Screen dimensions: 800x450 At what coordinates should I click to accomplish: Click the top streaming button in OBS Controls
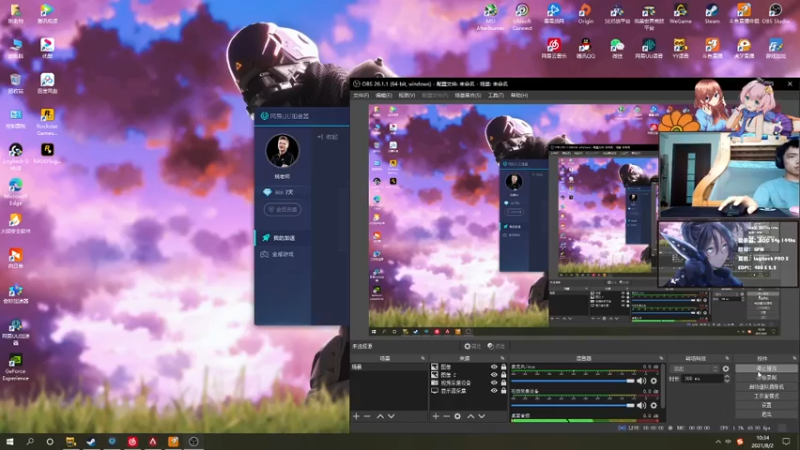[x=766, y=368]
